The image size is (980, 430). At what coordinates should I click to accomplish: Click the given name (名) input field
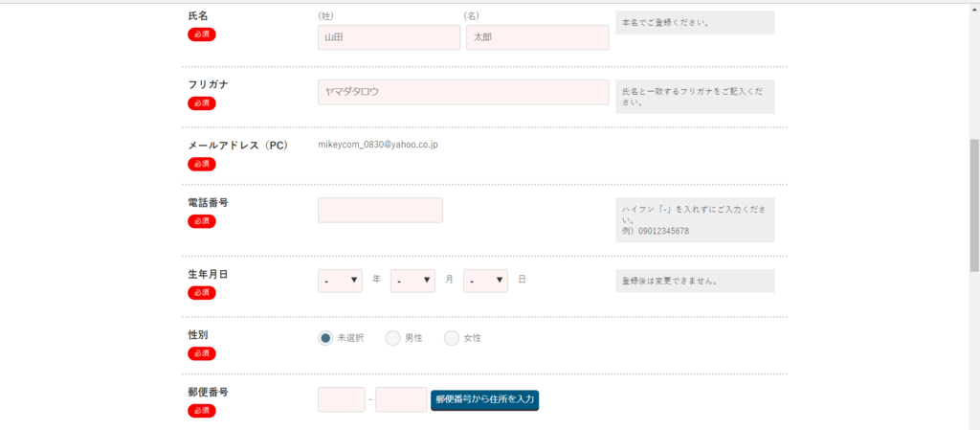[538, 37]
